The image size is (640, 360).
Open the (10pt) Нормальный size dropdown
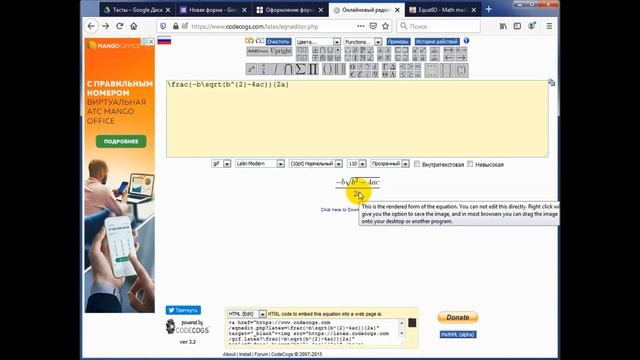coord(316,164)
